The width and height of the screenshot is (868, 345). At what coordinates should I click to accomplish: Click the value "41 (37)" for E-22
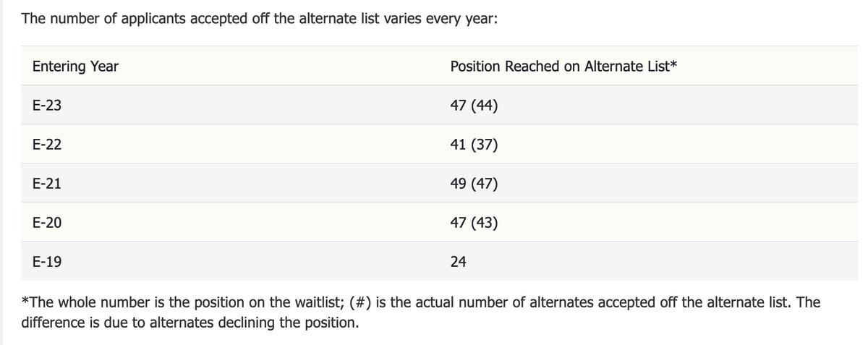(x=473, y=145)
